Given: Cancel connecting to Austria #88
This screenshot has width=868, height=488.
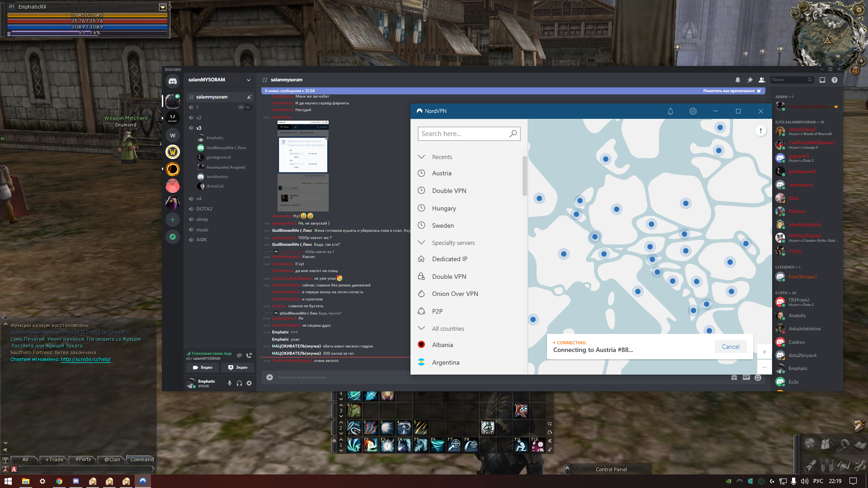Looking at the screenshot, I should [730, 347].
